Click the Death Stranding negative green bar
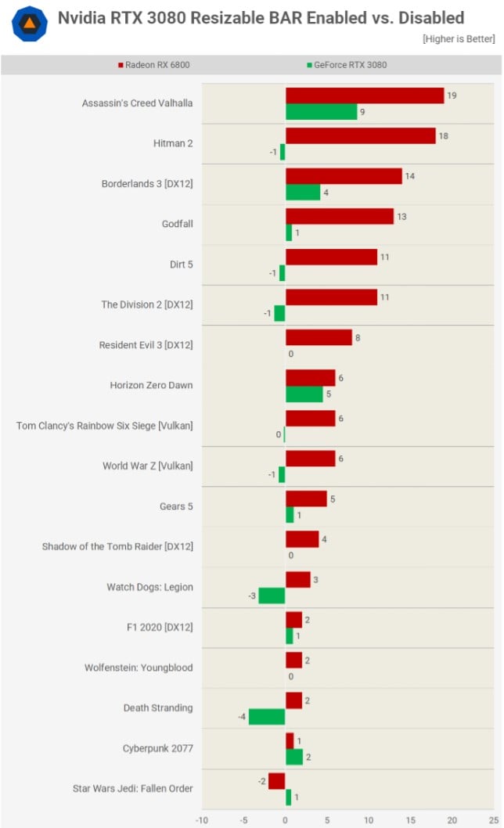The height and width of the screenshot is (828, 504). [267, 716]
